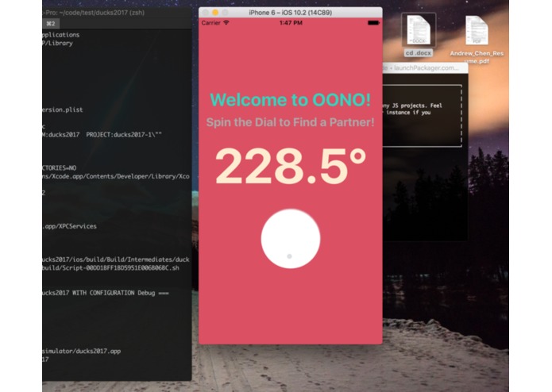
Task: Select the Andrew_Chen_Resume.pdf desktop file
Action: point(477,40)
